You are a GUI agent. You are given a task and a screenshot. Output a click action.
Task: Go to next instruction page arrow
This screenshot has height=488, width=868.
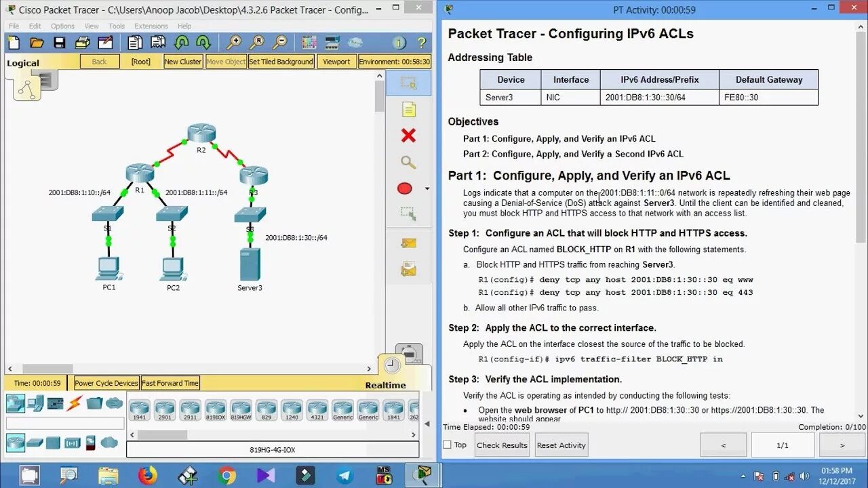842,445
